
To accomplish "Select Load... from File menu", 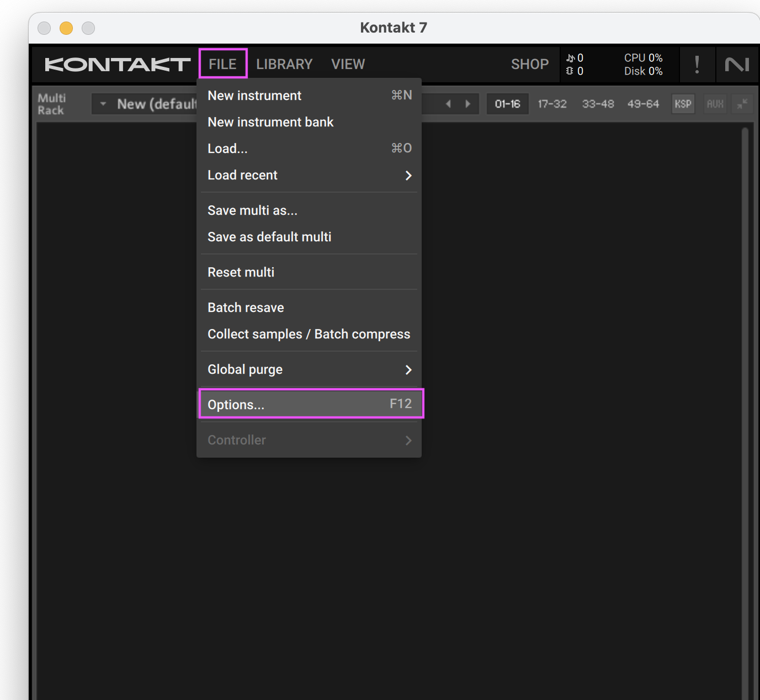I will point(309,149).
